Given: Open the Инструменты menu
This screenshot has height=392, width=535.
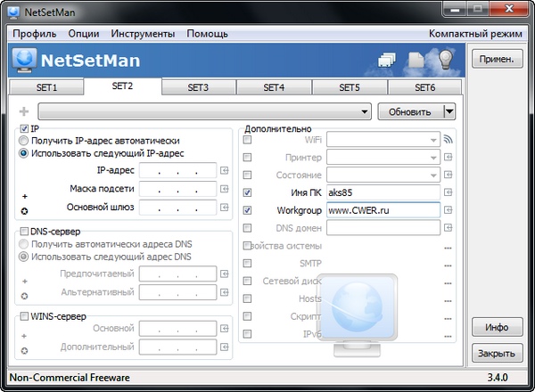Looking at the screenshot, I should pyautogui.click(x=143, y=34).
